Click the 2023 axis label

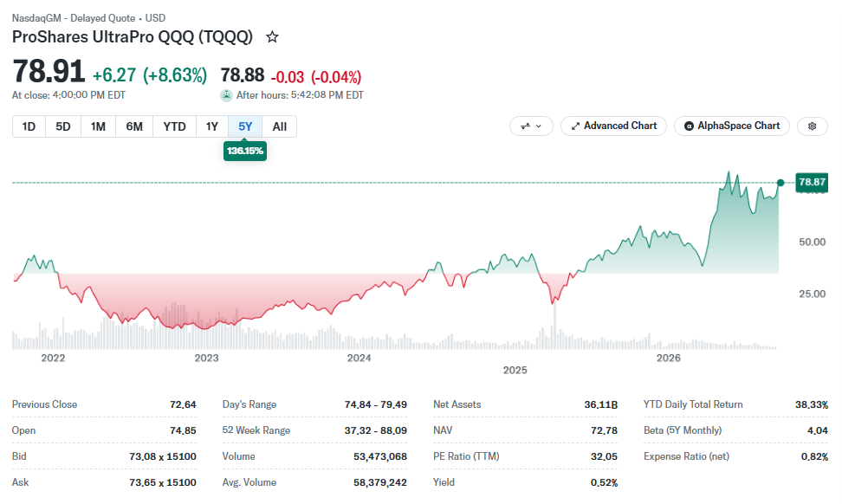point(206,358)
